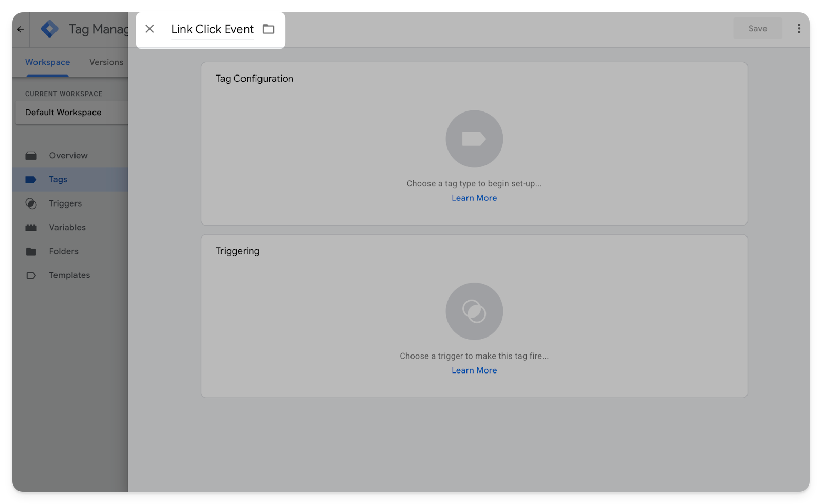Switch to the Versions tab
Image resolution: width=822 pixels, height=504 pixels.
(x=106, y=62)
